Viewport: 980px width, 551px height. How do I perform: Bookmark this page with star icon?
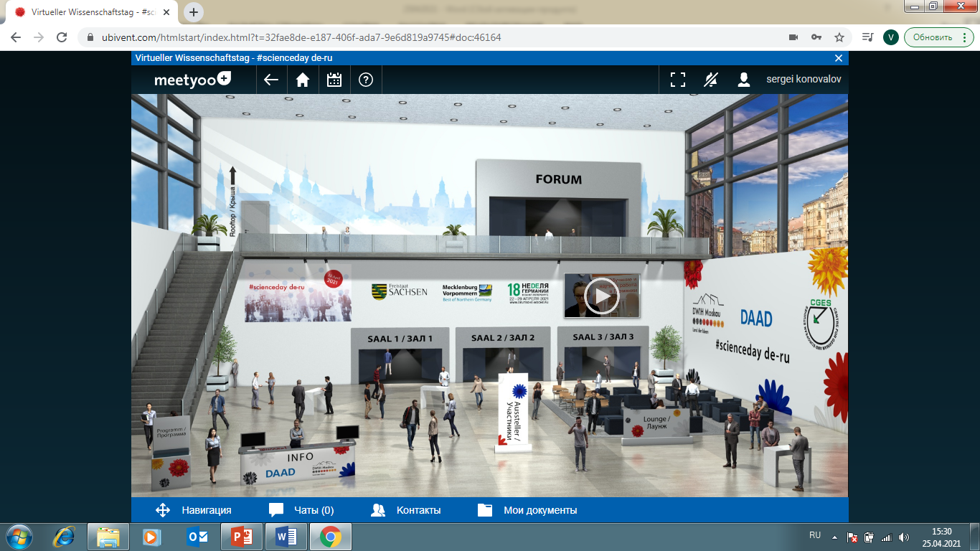(839, 37)
